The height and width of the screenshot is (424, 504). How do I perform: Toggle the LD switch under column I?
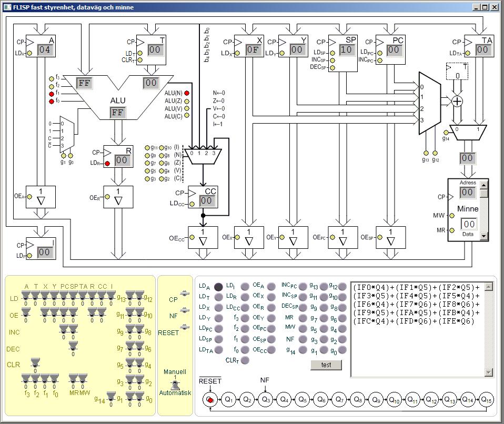click(111, 296)
